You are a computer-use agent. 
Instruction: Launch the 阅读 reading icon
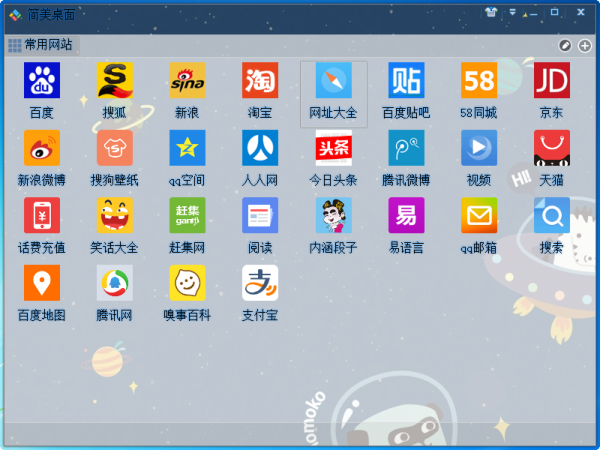[260, 215]
